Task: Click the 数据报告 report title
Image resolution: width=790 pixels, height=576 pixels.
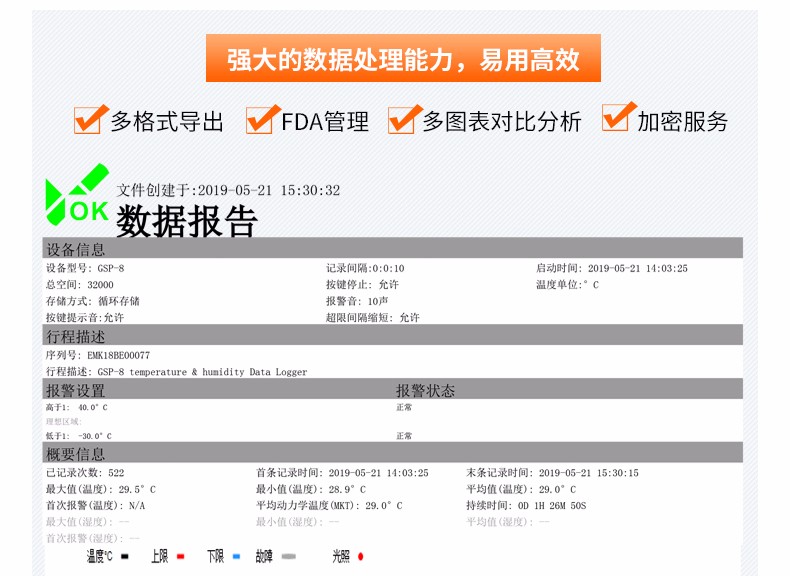Action: [187, 221]
